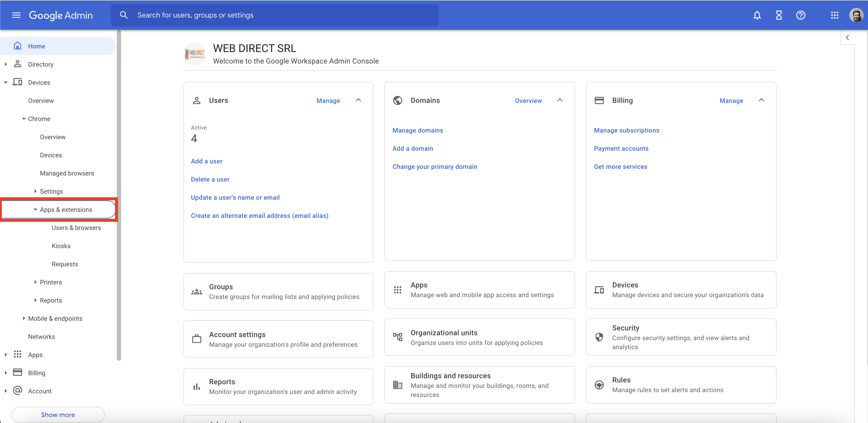868x423 pixels.
Task: Open the help question mark icon
Action: [x=801, y=15]
